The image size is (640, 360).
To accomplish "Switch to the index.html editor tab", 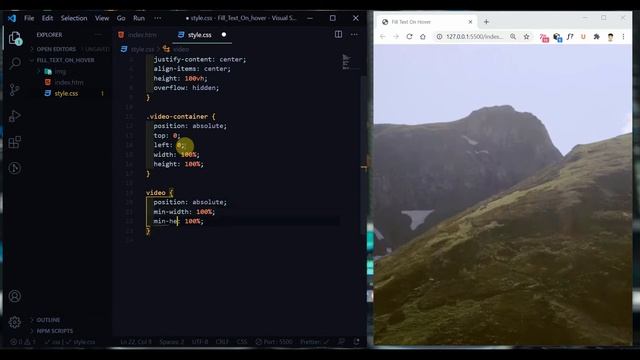I will coord(141,35).
